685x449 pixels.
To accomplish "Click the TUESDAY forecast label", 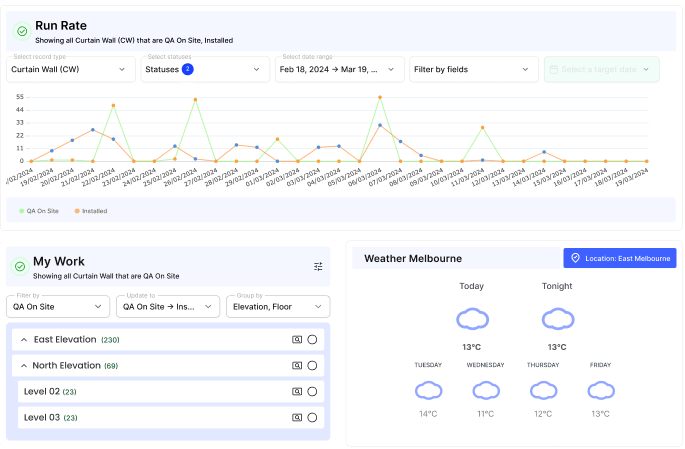I will tap(428, 365).
